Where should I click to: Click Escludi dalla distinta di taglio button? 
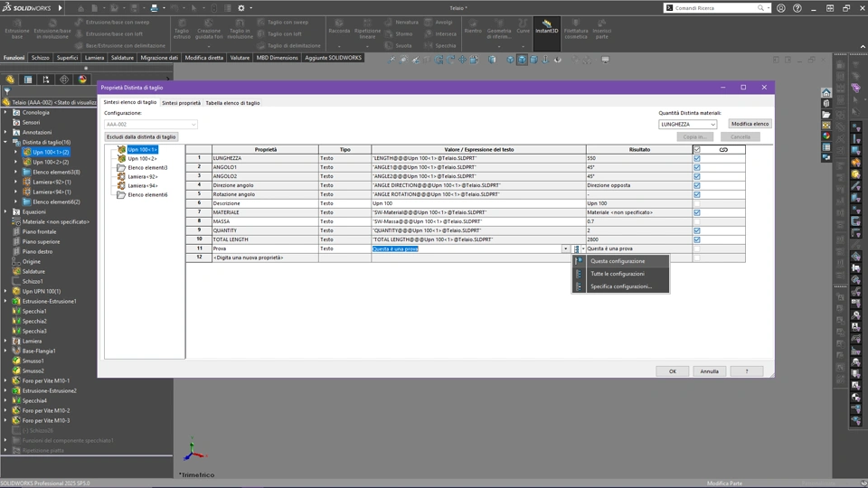[x=141, y=136]
